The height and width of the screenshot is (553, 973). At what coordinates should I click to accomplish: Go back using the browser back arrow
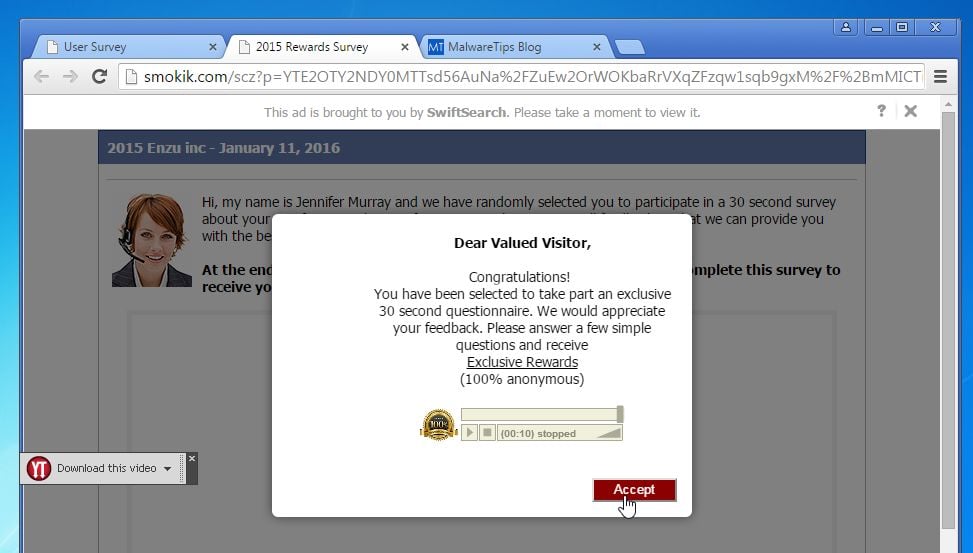(42, 76)
